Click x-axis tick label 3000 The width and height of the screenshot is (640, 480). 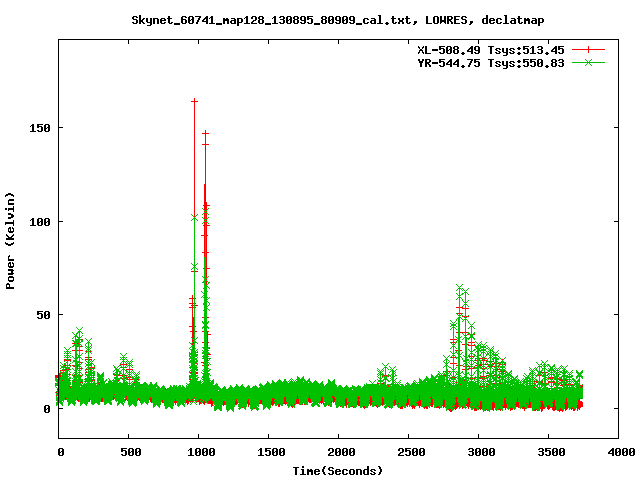click(x=481, y=452)
